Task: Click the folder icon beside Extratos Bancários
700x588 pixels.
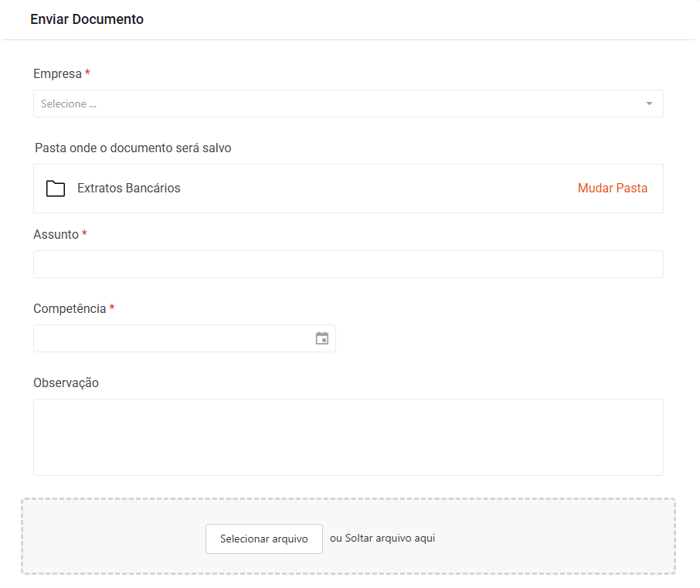Action: (56, 189)
